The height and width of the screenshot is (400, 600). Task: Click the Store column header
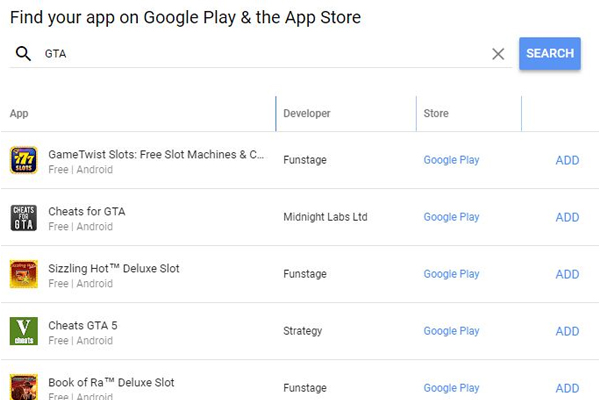point(436,113)
